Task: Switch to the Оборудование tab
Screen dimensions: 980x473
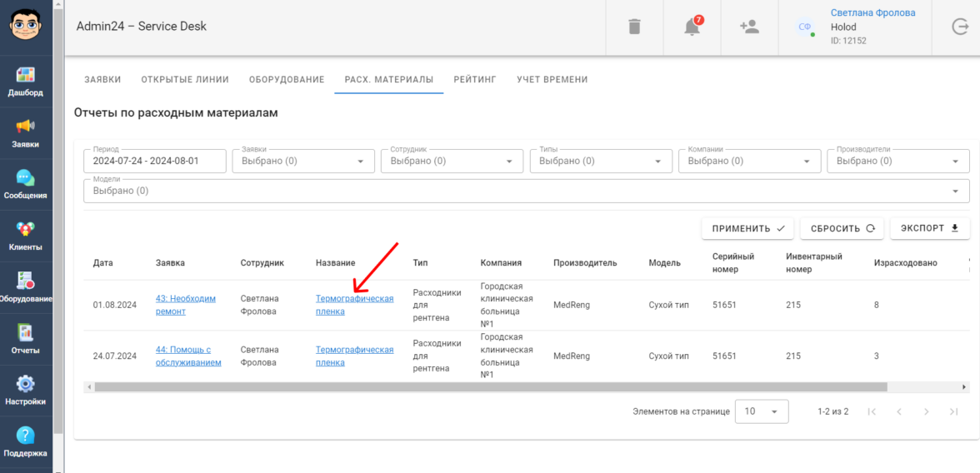Action: (x=287, y=80)
